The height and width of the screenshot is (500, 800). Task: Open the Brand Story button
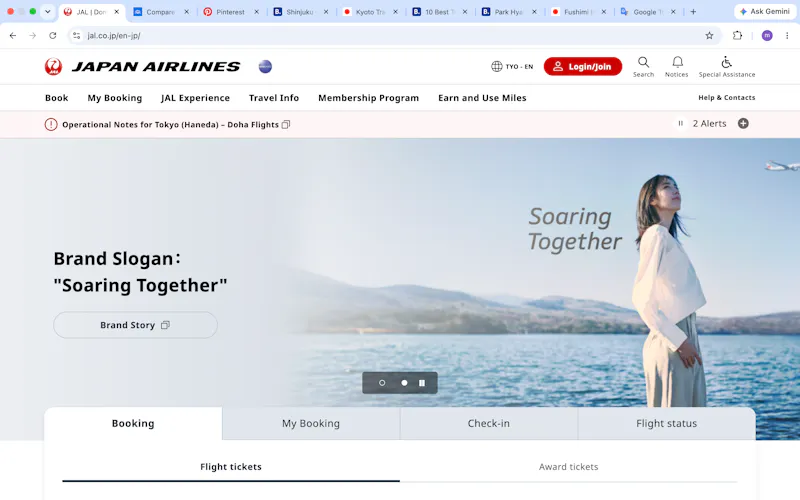pyautogui.click(x=135, y=325)
